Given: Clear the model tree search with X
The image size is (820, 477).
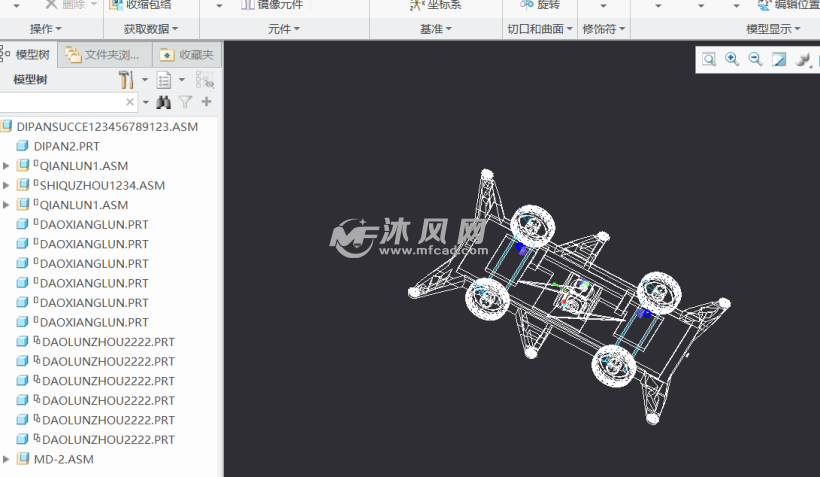Looking at the screenshot, I should (x=130, y=102).
